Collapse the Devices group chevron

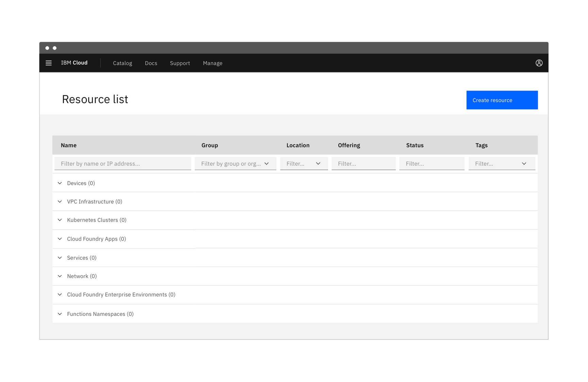tap(60, 183)
